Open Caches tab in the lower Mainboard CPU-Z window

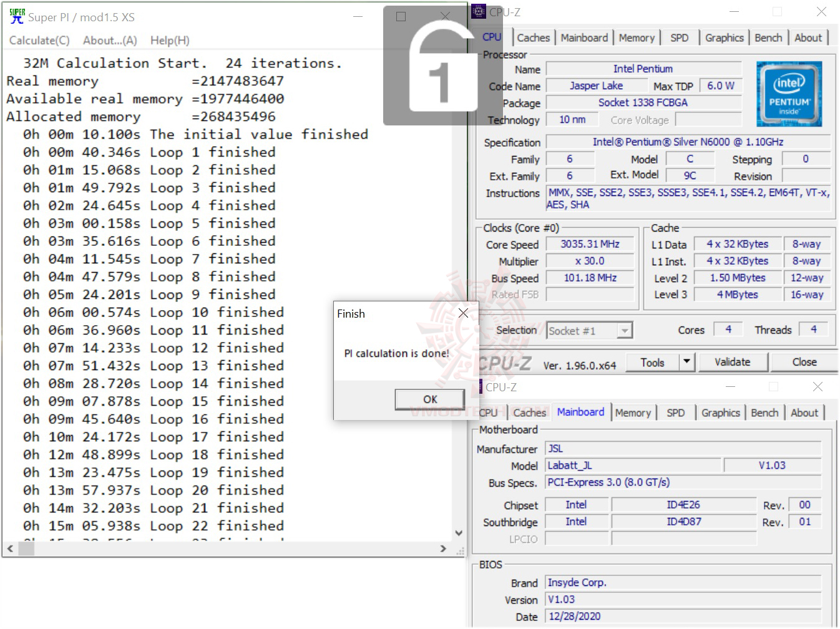(530, 412)
